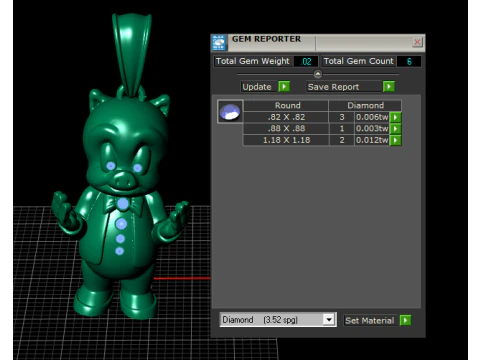Click the quantity 3 cell
This screenshot has width=480, height=360.
pyautogui.click(x=342, y=117)
